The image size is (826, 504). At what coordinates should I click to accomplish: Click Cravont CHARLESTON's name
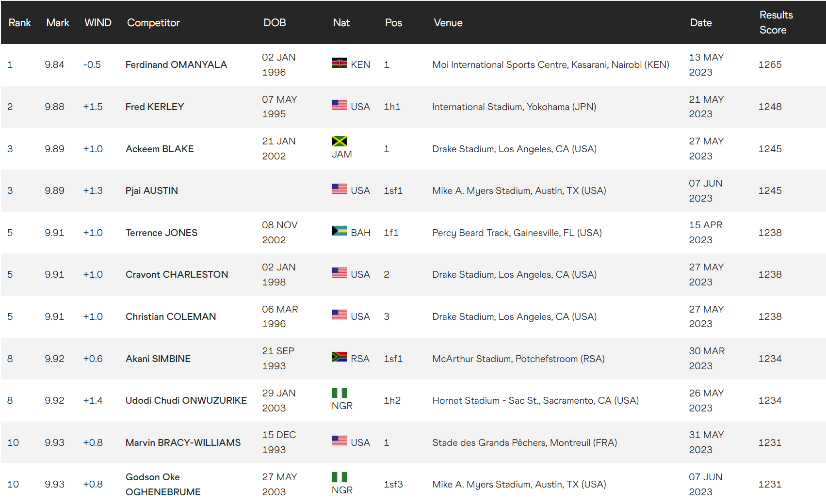pos(177,274)
